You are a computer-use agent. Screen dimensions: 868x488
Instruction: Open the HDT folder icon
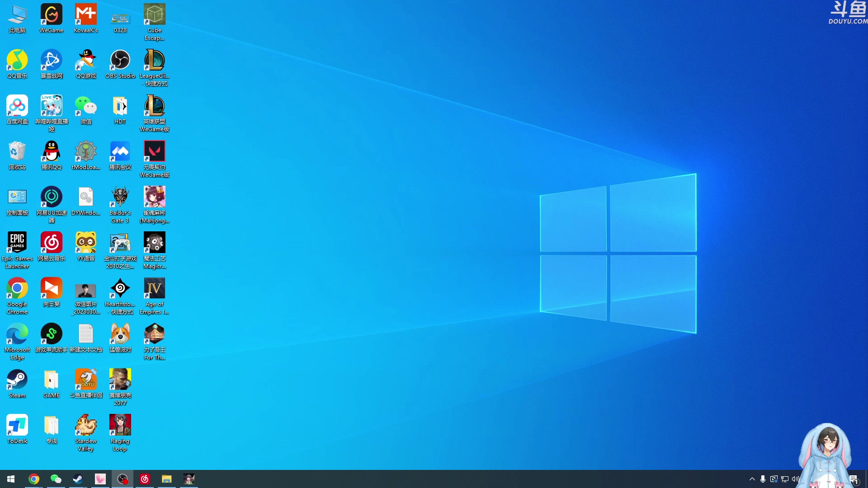coord(120,110)
